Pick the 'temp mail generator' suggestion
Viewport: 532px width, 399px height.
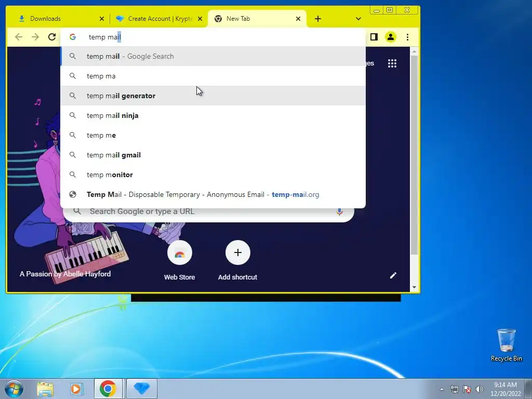pyautogui.click(x=213, y=96)
